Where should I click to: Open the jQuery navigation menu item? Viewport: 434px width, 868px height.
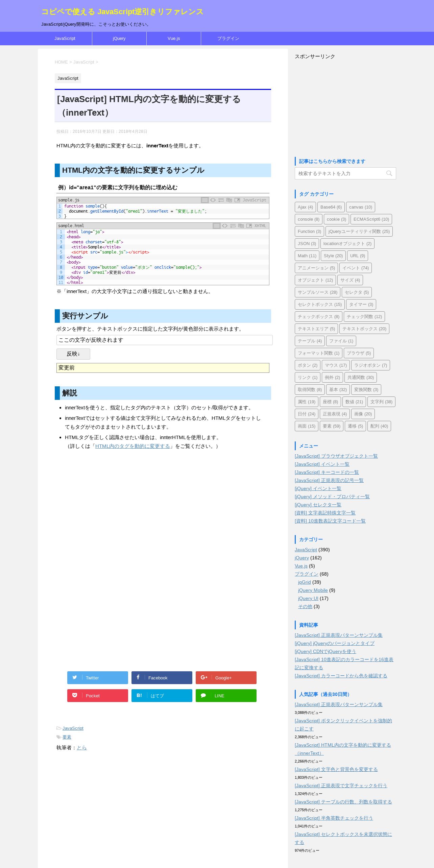119,39
